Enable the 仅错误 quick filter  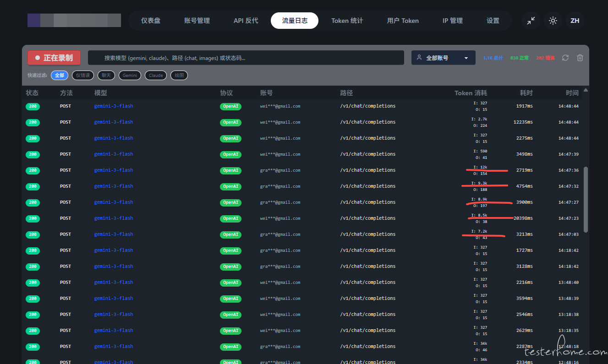(x=83, y=76)
